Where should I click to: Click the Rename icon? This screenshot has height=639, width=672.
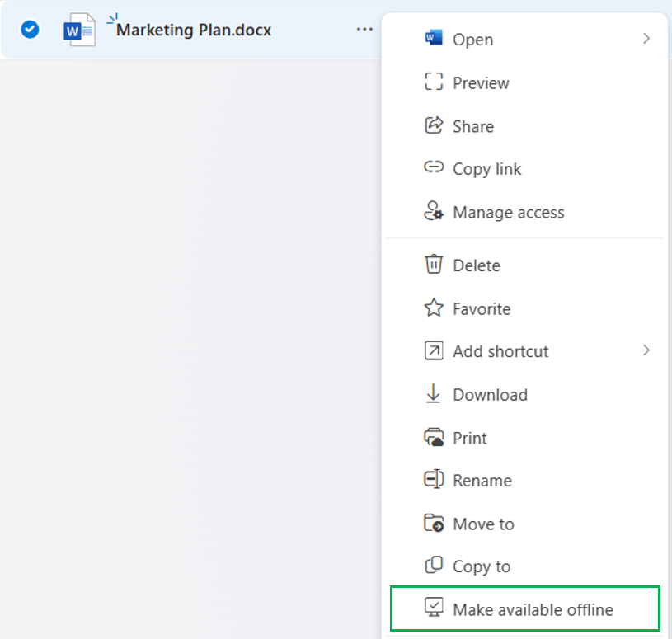tap(434, 480)
